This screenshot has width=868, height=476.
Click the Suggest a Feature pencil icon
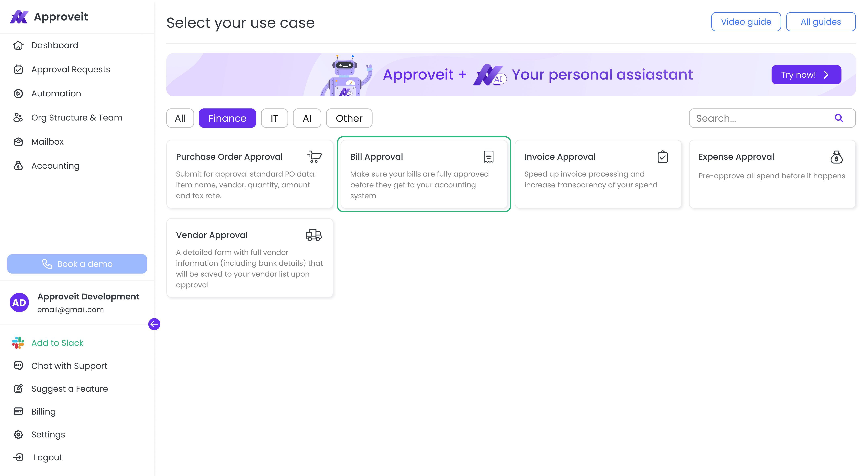click(18, 388)
